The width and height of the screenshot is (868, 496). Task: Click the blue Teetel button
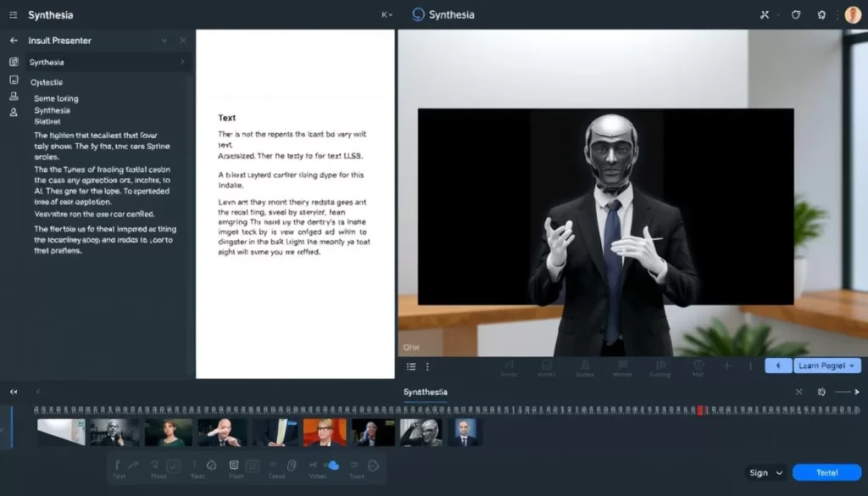[827, 473]
